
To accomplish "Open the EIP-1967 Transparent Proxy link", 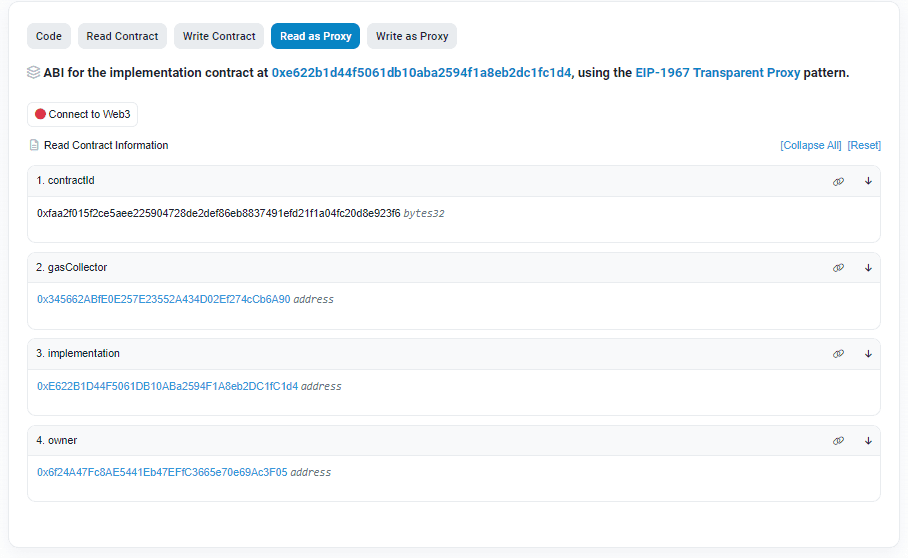I will click(717, 73).
